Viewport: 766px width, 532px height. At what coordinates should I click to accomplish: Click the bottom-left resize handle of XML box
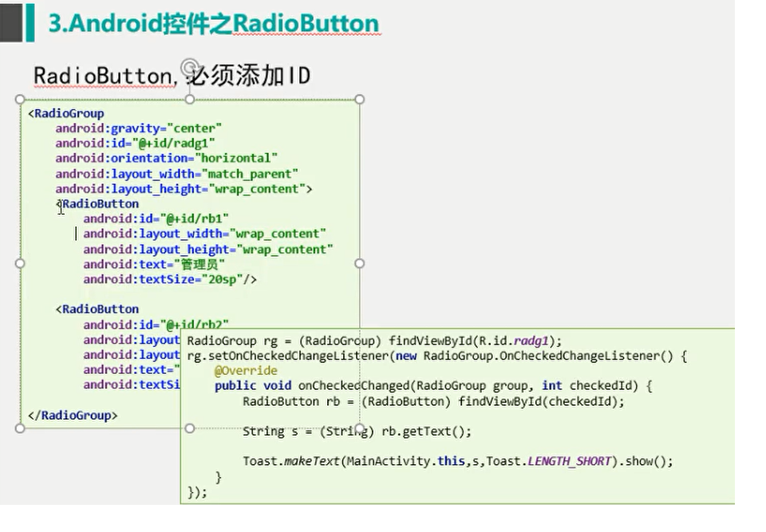(x=19, y=428)
